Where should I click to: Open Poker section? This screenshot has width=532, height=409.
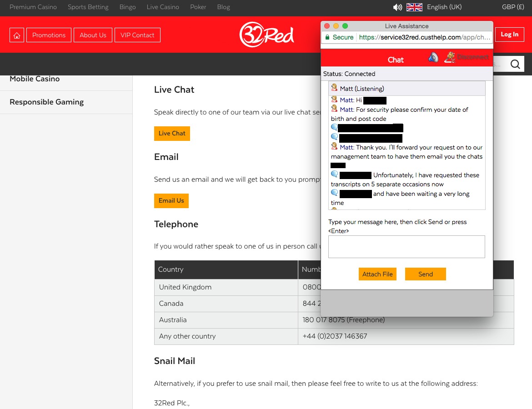[x=198, y=7]
